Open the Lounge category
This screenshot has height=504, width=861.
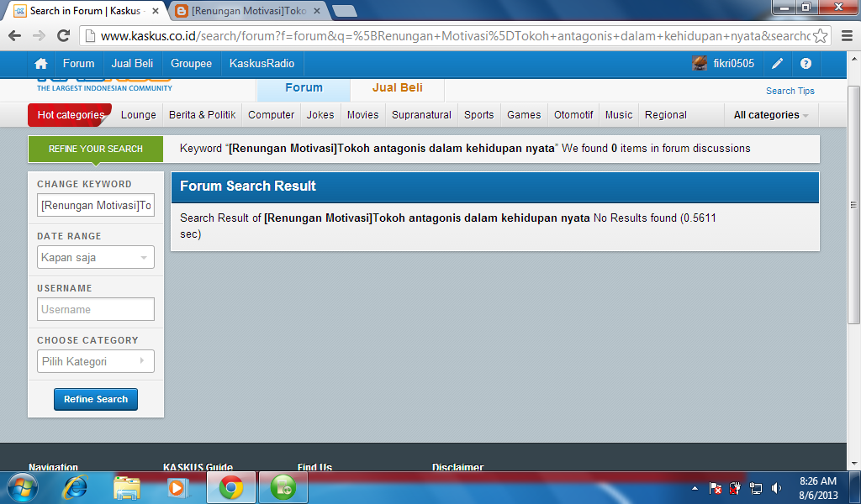pos(139,115)
